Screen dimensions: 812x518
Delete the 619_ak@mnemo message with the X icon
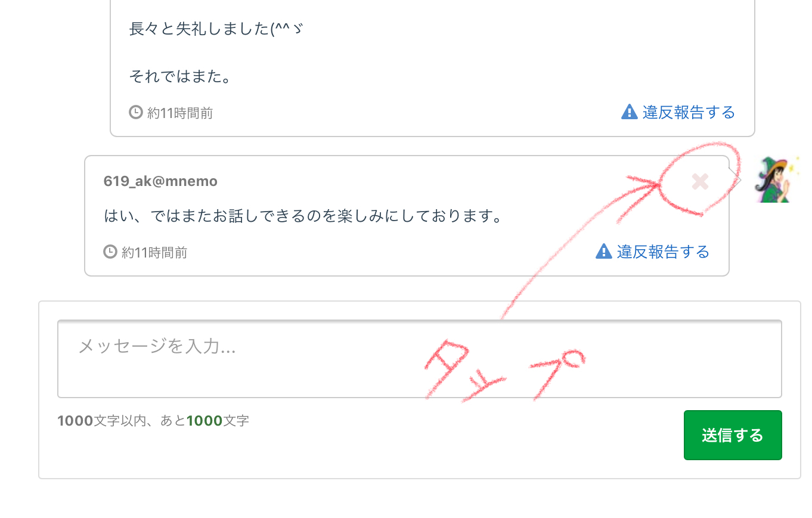[700, 181]
